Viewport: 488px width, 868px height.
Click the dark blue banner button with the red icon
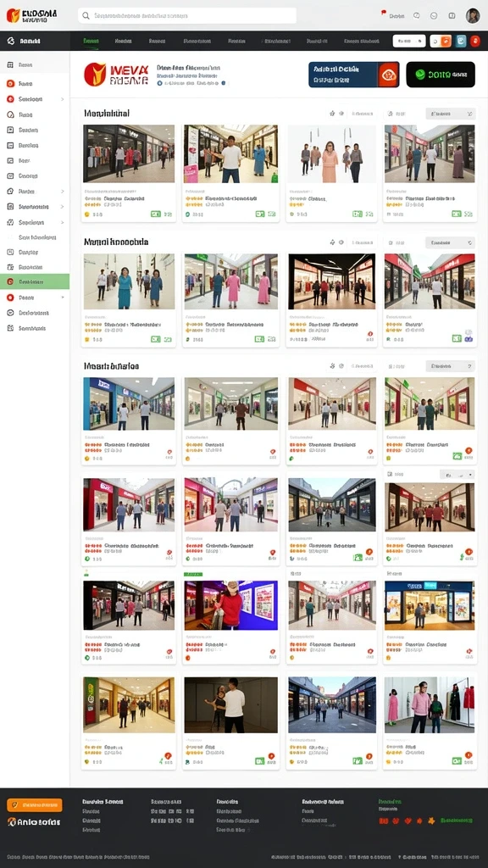point(353,75)
